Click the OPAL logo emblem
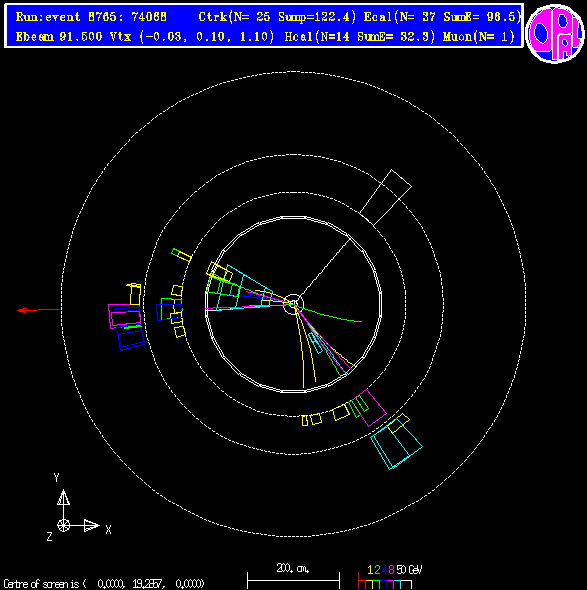This screenshot has height=590, width=587. (555, 33)
